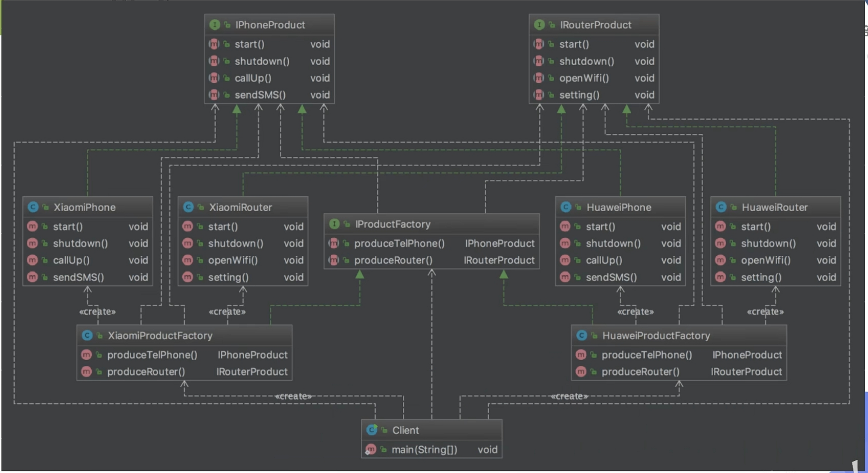This screenshot has width=868, height=473.
Task: Select the HuaweiProductFactory class header
Action: (x=656, y=336)
